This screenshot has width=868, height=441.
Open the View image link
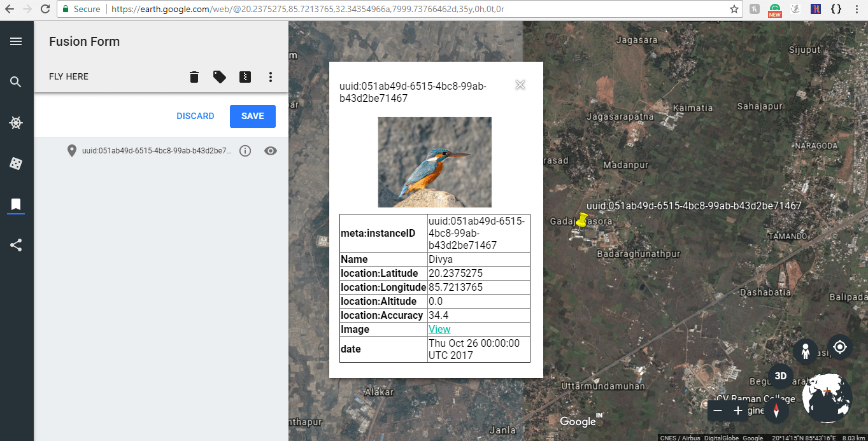pos(439,329)
